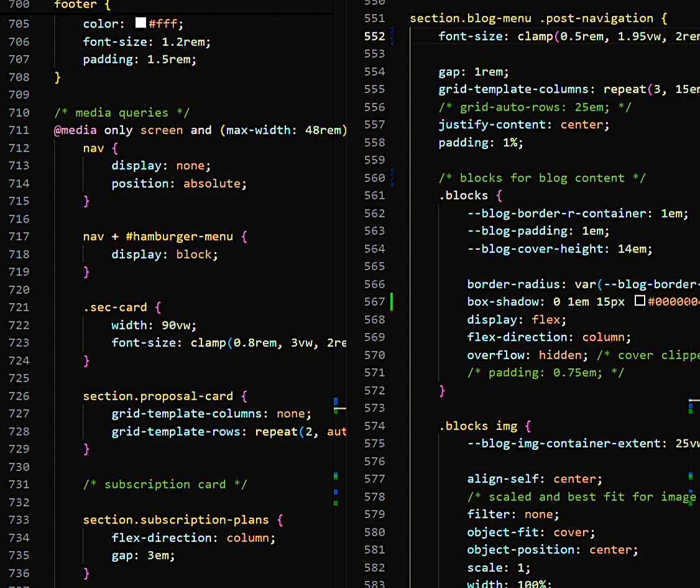Click the #hamburger-menu selector text
The height and width of the screenshot is (588, 700).
click(180, 237)
